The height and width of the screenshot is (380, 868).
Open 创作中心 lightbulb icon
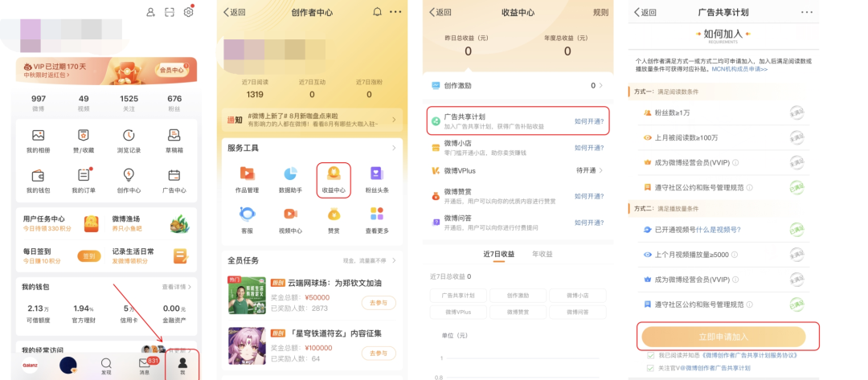(x=129, y=175)
